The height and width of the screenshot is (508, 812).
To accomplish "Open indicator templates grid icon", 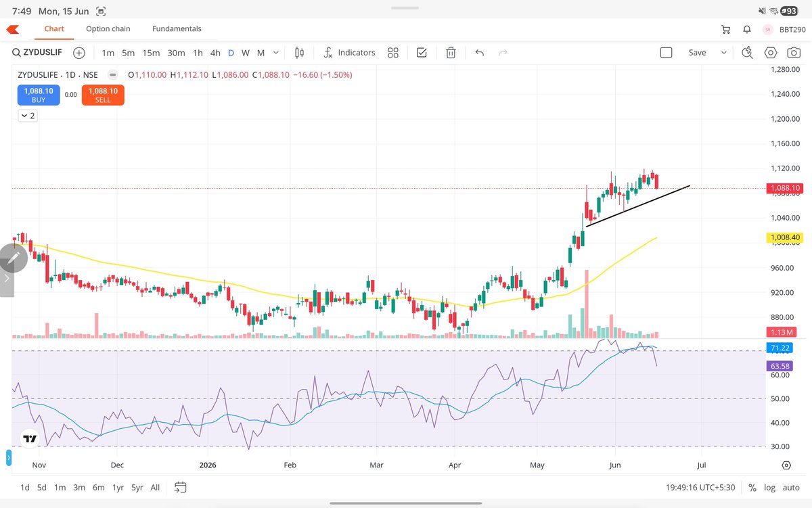I will (x=393, y=53).
